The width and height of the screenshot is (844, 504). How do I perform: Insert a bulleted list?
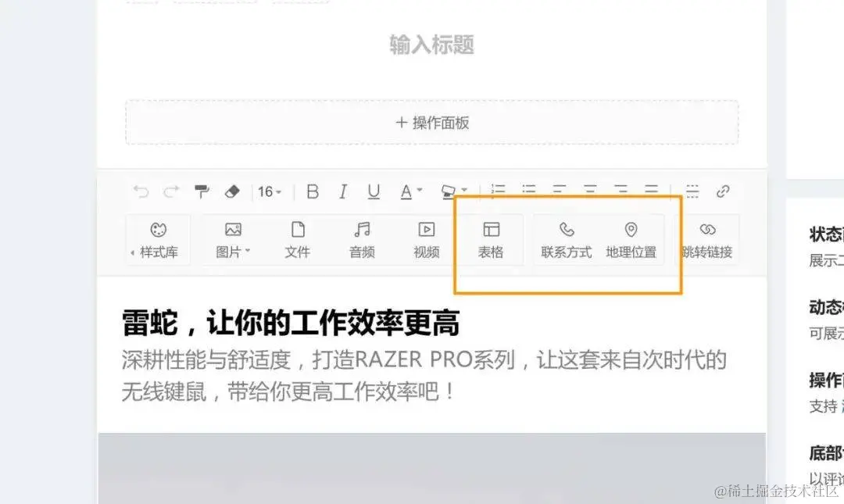point(529,191)
